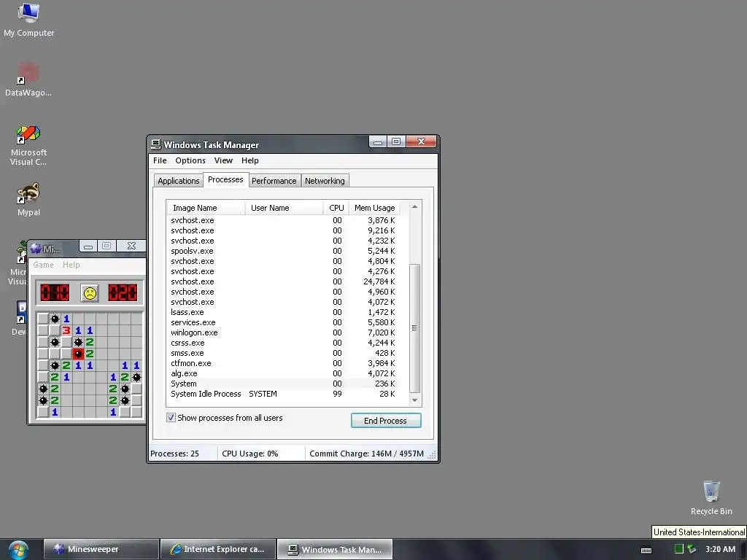Close the Minesweeper window

pyautogui.click(x=131, y=246)
